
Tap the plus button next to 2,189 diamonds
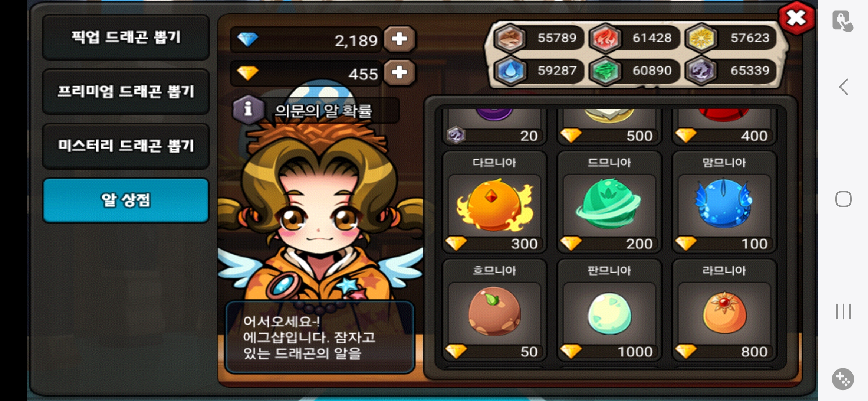[399, 39]
